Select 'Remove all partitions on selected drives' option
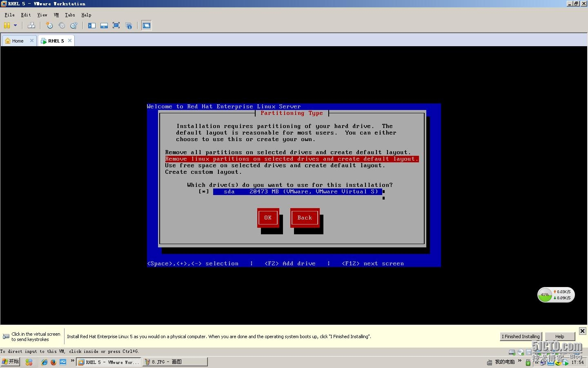Screen dimensions: 588x368 pyautogui.click(x=288, y=152)
